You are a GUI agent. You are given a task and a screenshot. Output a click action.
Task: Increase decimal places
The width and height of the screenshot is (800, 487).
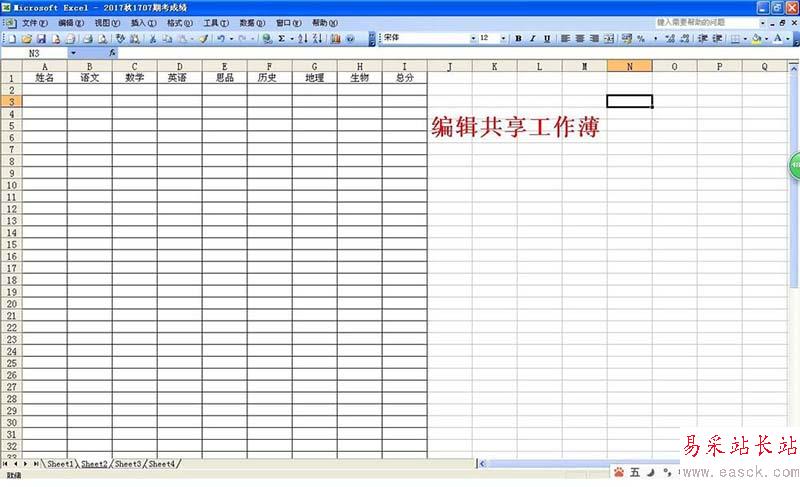(670, 38)
